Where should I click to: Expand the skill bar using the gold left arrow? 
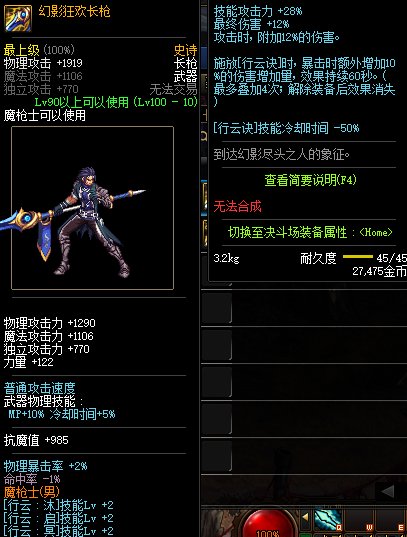(305, 516)
